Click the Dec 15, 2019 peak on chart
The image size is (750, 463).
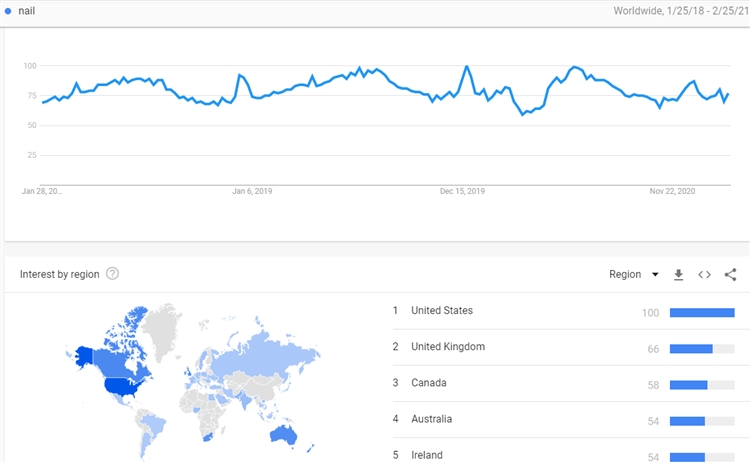[x=467, y=68]
